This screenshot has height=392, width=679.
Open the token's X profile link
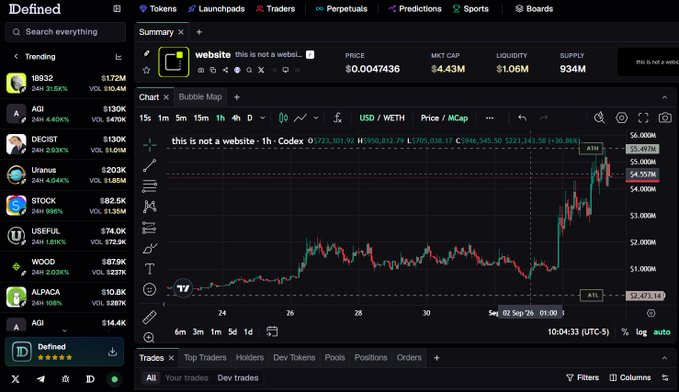pyautogui.click(x=261, y=70)
